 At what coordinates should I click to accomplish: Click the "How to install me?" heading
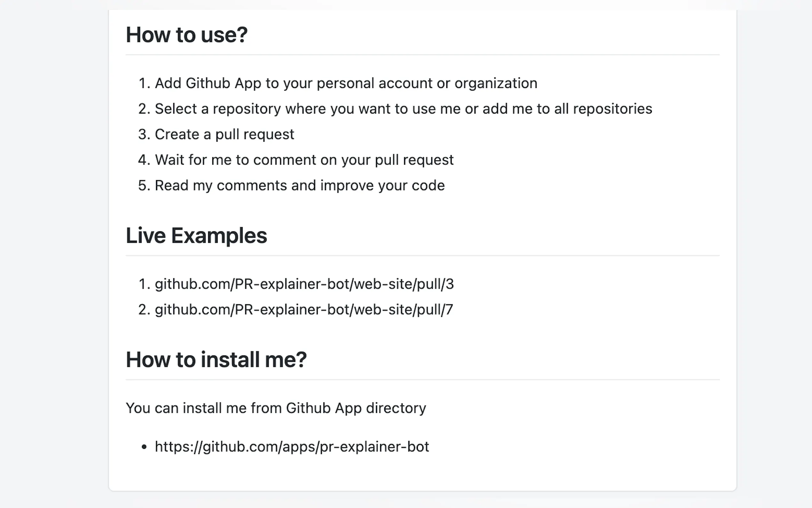click(x=216, y=360)
